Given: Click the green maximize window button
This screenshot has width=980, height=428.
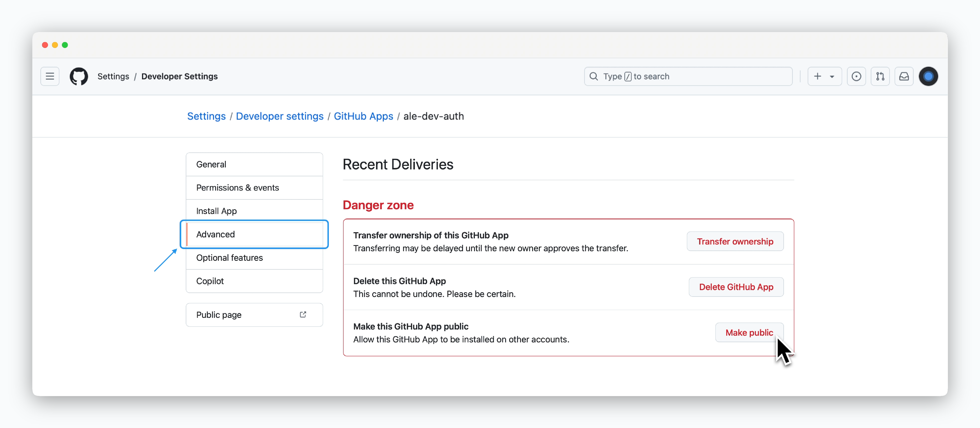Looking at the screenshot, I should pos(65,45).
